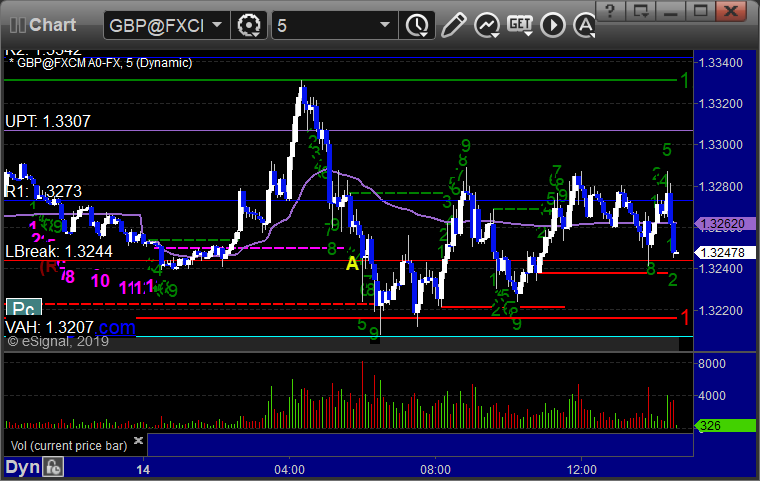Open the studies chart-line icon menu
Viewport: 760px width, 481px height.
(x=487, y=25)
